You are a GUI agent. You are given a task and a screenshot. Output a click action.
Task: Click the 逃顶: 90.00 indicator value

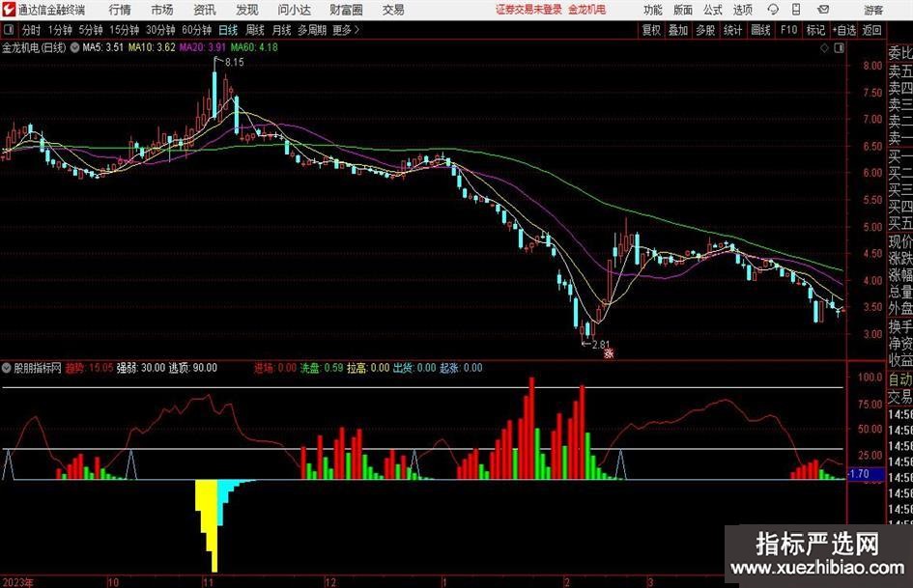pyautogui.click(x=192, y=368)
